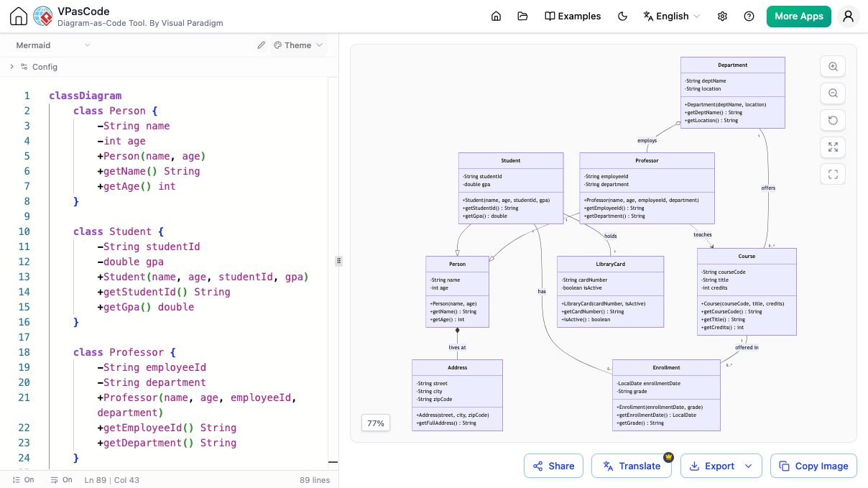Click the 'teaches' relationship label
The width and height of the screenshot is (868, 488).
coord(702,235)
